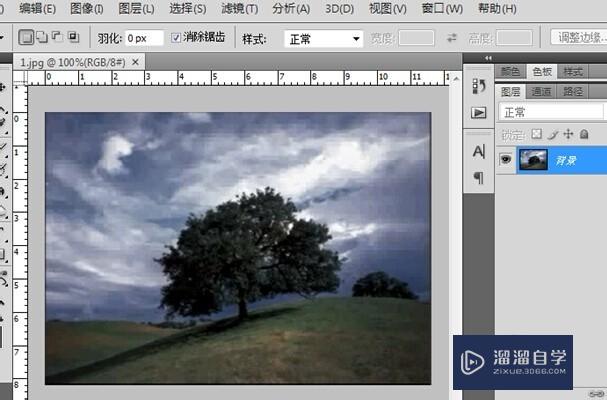Open the 3D(D) menu

[340, 9]
